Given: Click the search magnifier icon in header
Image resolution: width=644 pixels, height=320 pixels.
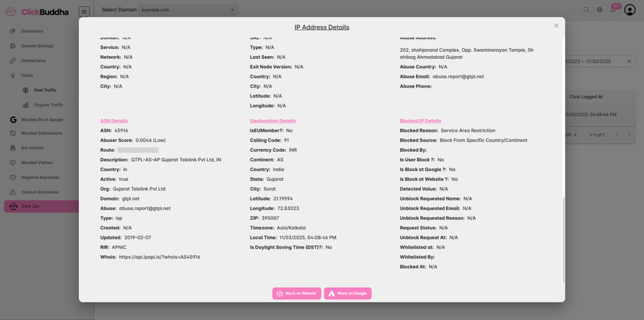Looking at the screenshot, I should 587,10.
